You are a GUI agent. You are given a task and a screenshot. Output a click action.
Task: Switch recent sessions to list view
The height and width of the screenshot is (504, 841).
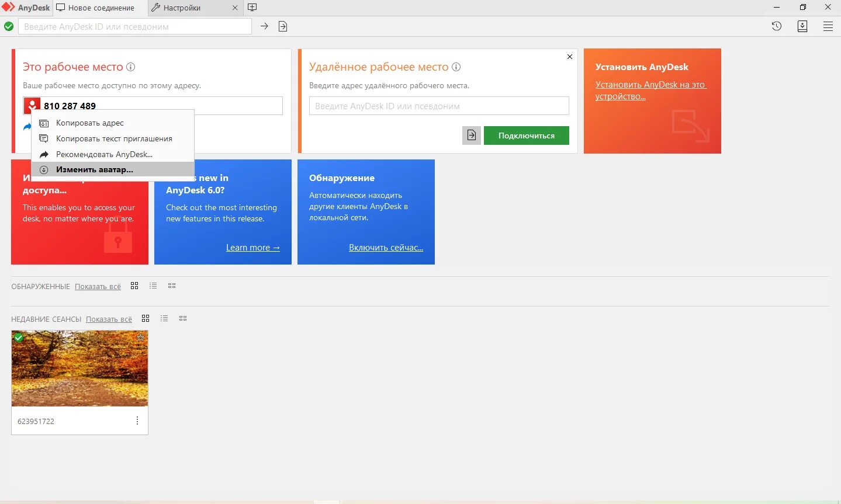click(x=164, y=318)
